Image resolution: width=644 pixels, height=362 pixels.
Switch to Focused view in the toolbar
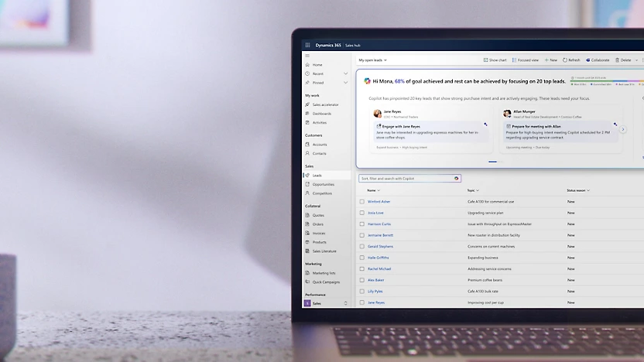coord(515,60)
